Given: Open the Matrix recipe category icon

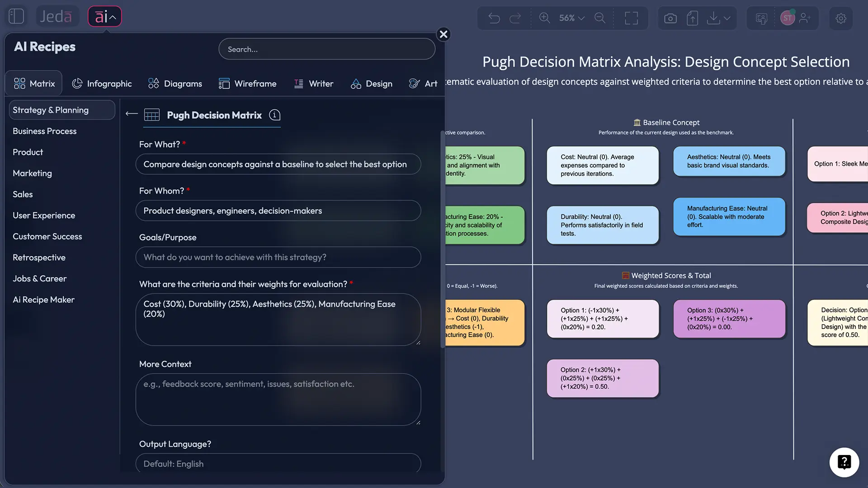Looking at the screenshot, I should point(33,83).
